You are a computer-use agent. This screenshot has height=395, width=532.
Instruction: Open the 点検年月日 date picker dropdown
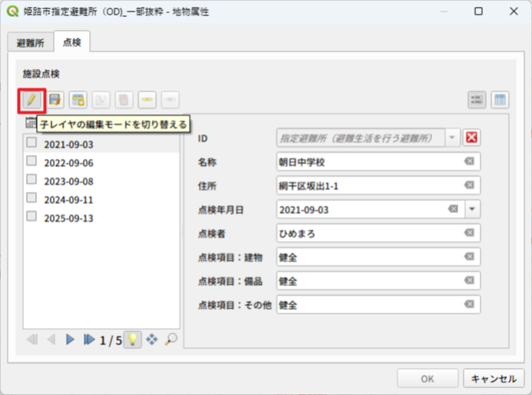(x=472, y=209)
